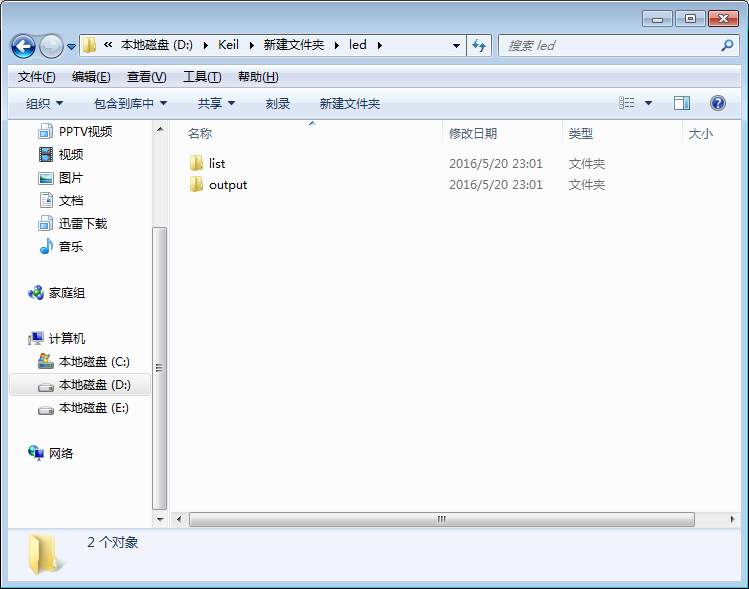The width and height of the screenshot is (749, 589).
Task: Select 本地磁盘 (E:) drive
Action: point(83,408)
